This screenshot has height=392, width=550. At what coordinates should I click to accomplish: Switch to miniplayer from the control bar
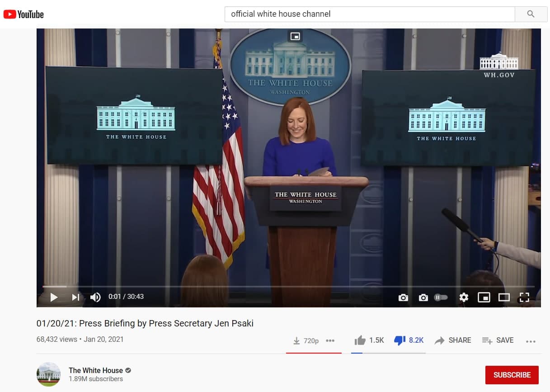tap(484, 297)
